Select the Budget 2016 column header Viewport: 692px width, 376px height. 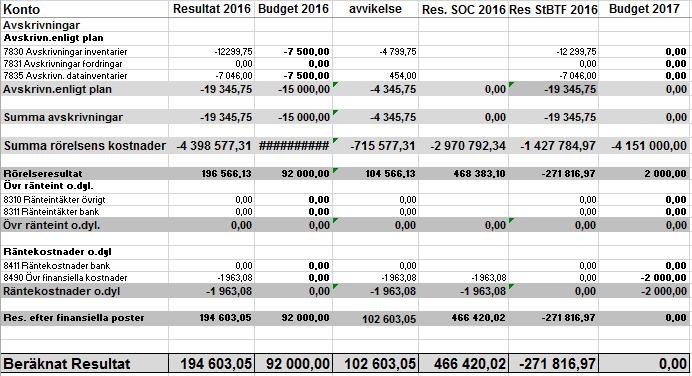(x=293, y=9)
